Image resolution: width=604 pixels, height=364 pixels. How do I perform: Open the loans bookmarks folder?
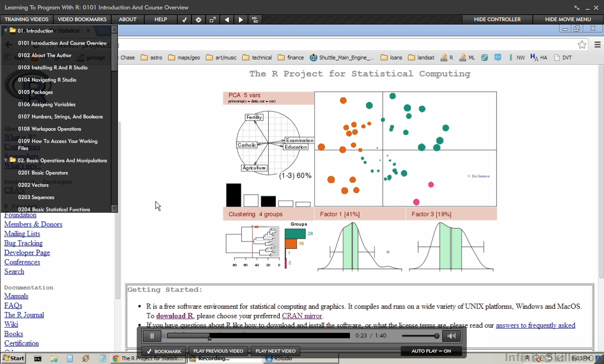coord(391,58)
